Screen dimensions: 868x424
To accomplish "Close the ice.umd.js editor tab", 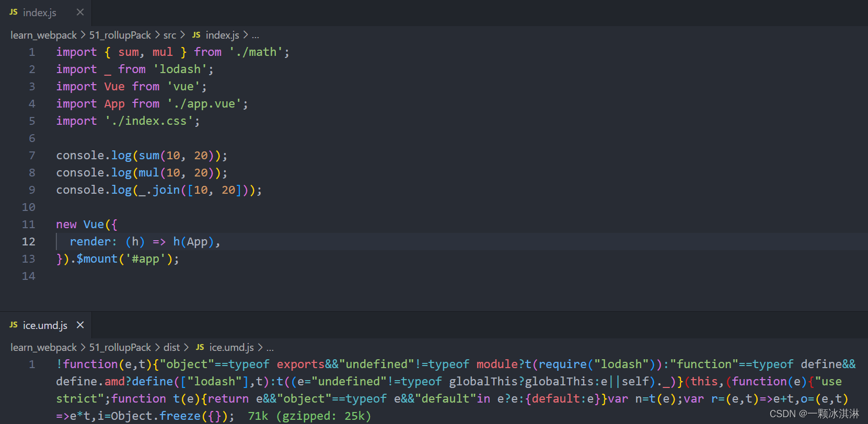I will point(80,325).
